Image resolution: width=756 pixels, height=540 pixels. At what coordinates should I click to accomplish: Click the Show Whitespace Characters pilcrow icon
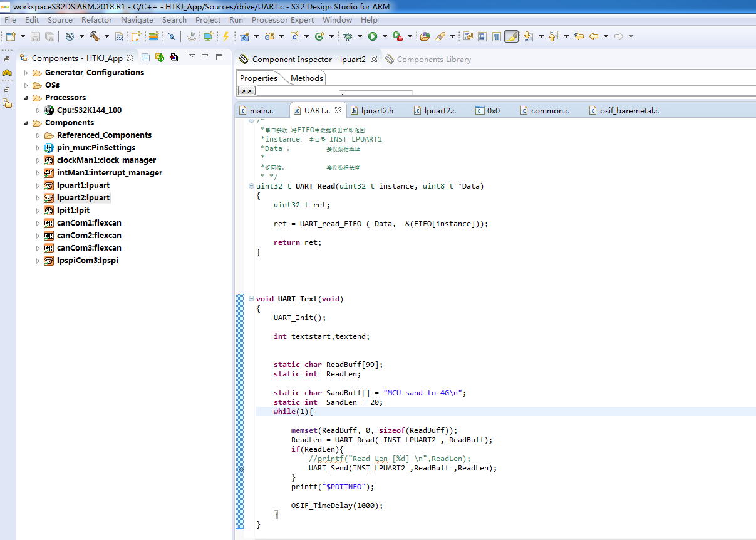[496, 36]
